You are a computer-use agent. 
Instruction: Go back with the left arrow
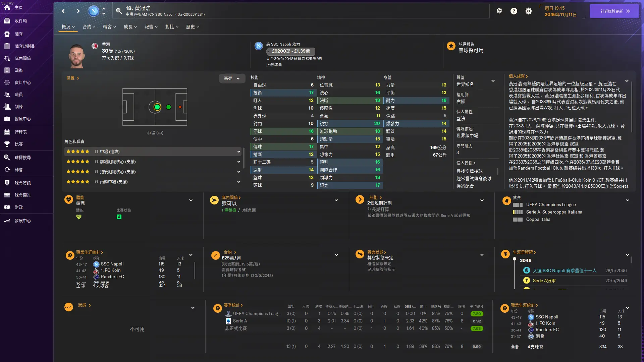[63, 11]
